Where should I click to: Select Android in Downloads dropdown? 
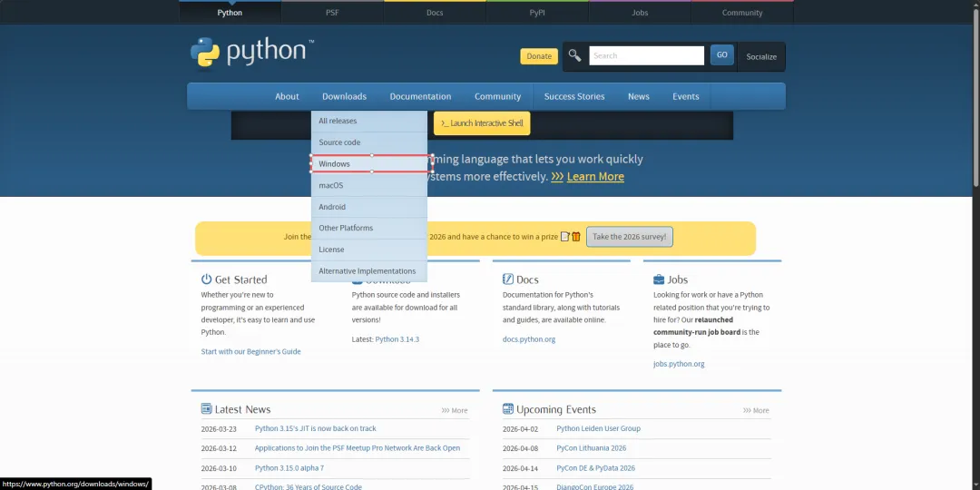coord(369,207)
